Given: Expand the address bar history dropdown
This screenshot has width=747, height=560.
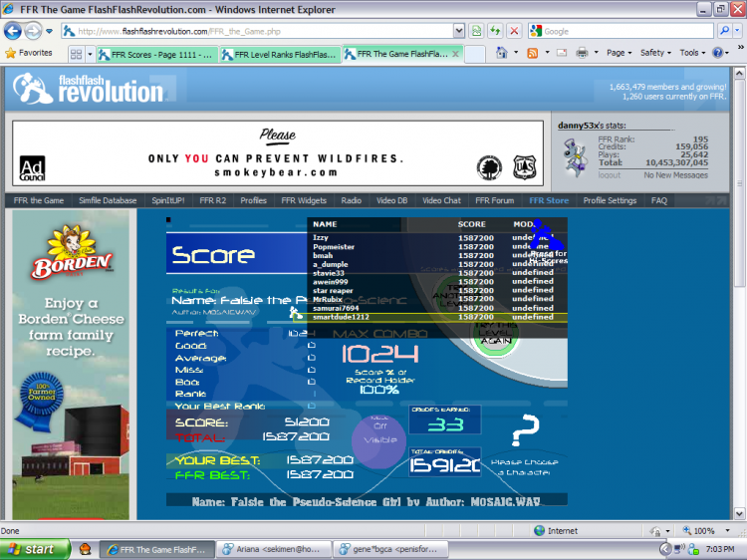Looking at the screenshot, I should (458, 32).
